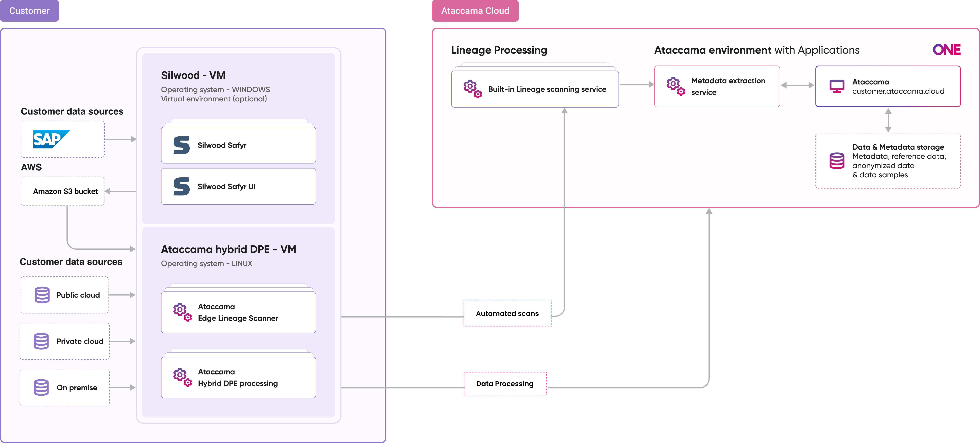Click the Ataccama Edge Lineage Scanner card
Image resolution: width=980 pixels, height=443 pixels.
(x=239, y=312)
